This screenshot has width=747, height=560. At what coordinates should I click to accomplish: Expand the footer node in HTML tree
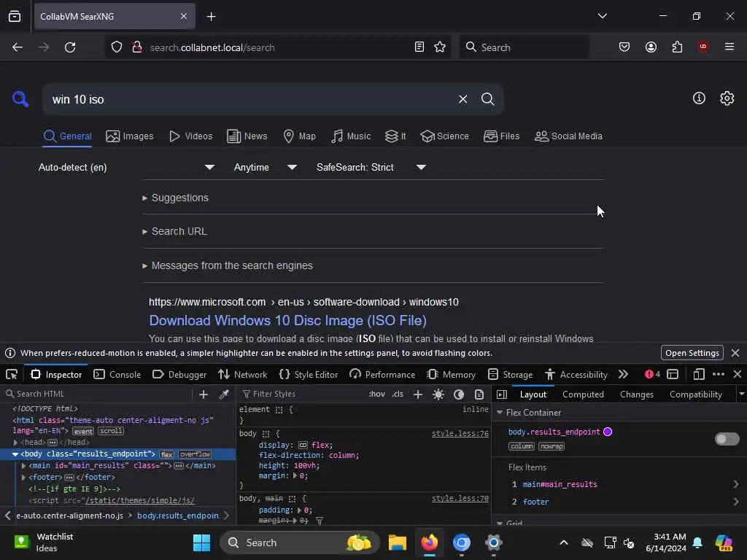click(24, 477)
